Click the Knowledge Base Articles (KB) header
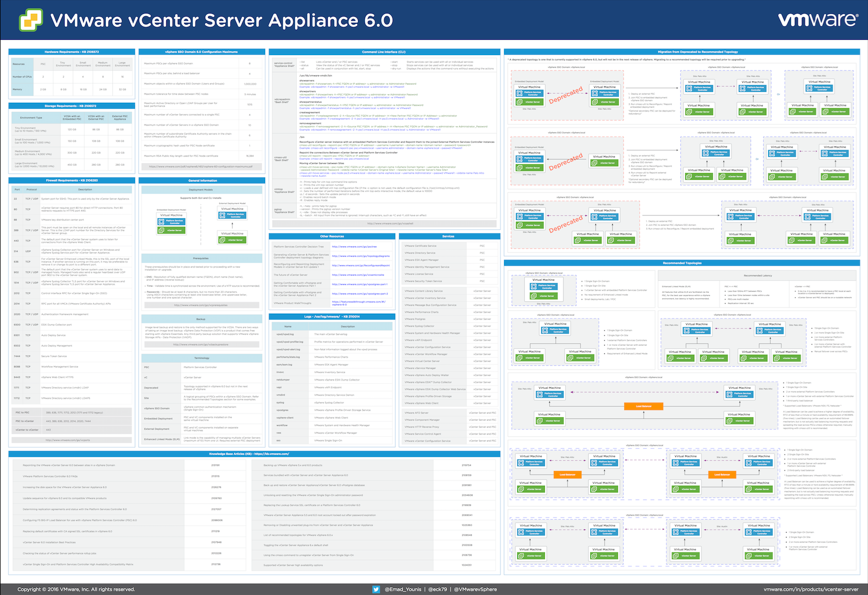 [x=254, y=454]
